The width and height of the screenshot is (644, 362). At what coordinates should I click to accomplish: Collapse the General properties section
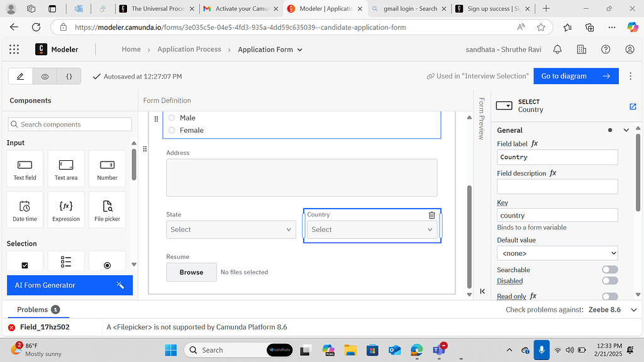point(626,130)
